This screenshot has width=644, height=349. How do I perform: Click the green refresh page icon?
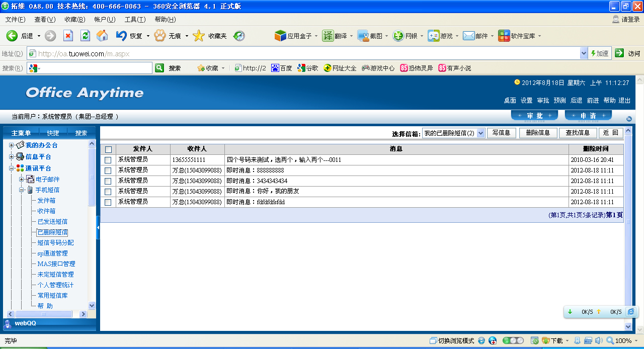(85, 36)
